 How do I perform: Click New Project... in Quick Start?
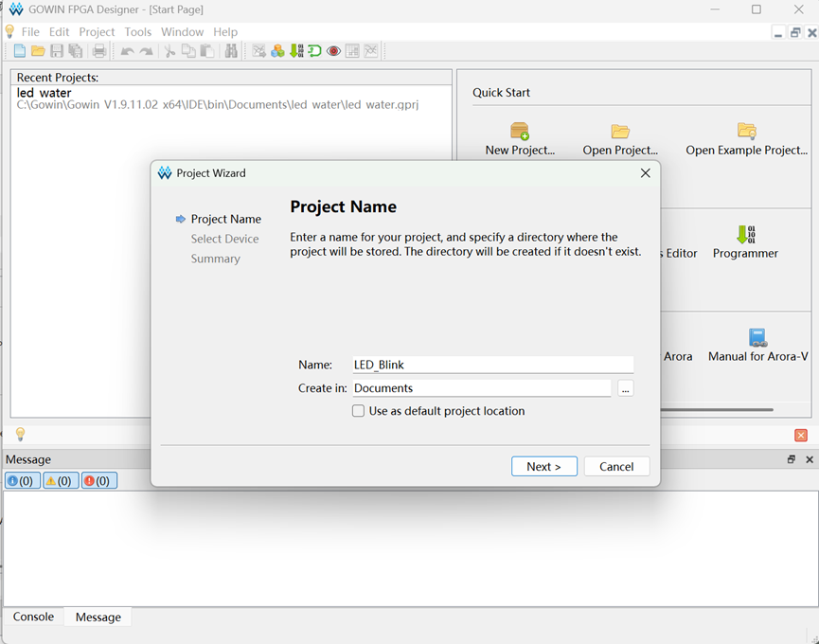(520, 139)
